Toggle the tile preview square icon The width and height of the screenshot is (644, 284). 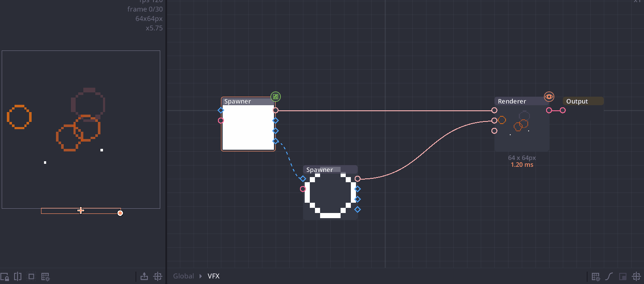[31, 277]
